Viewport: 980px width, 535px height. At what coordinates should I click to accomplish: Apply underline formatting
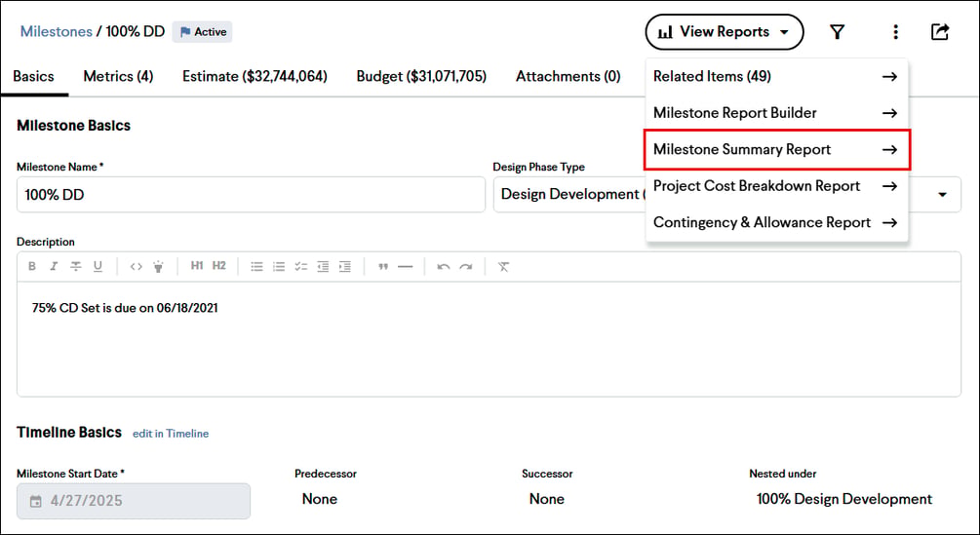[98, 267]
